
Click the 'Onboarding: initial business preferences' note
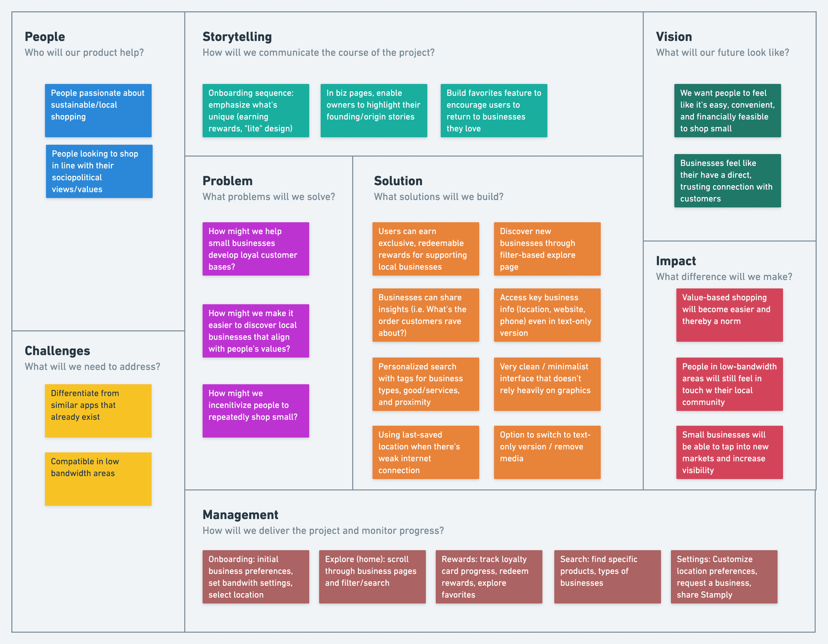[256, 576]
